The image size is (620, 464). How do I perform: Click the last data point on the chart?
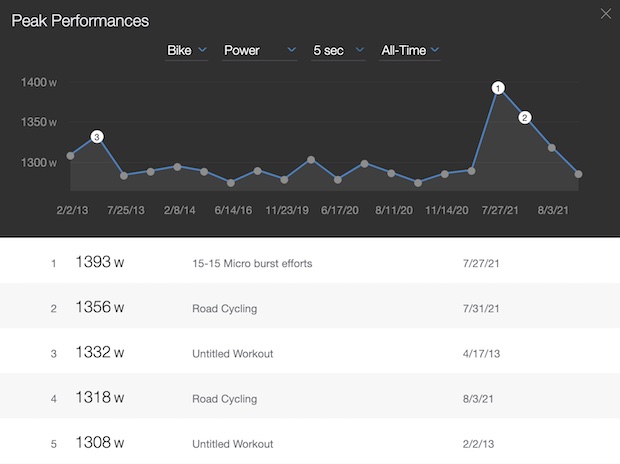tap(578, 175)
